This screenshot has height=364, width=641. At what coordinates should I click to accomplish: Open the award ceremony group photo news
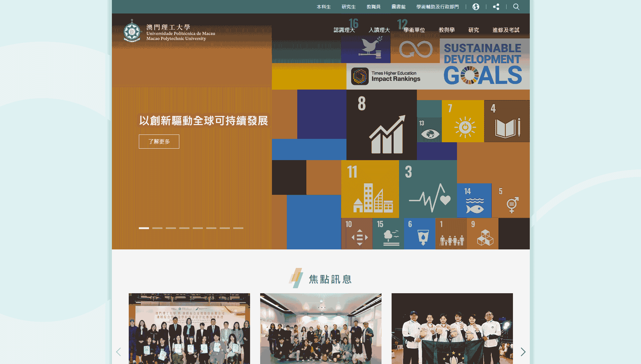click(189, 329)
